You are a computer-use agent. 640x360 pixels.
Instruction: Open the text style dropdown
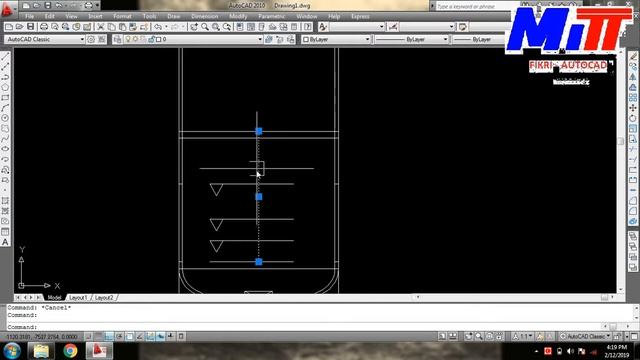357,27
